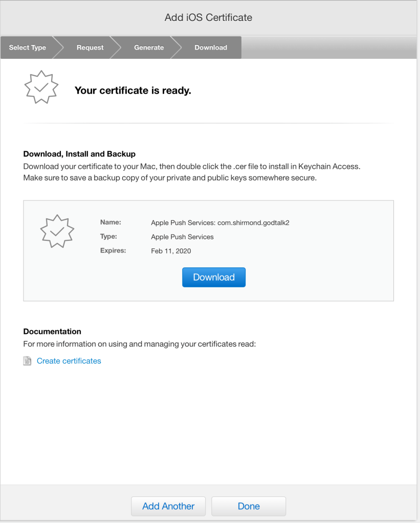Click the Add Another button
Screen dimensions: 420x523
click(x=168, y=506)
